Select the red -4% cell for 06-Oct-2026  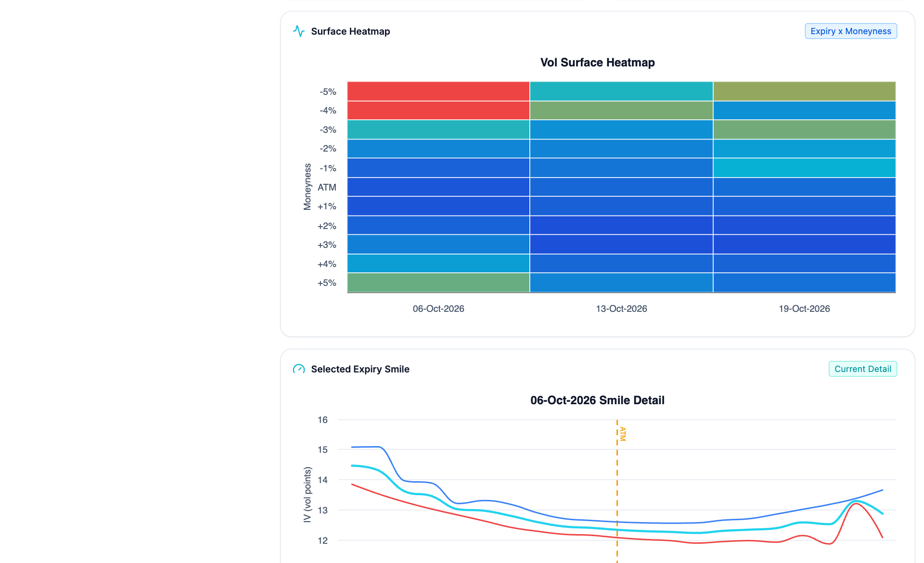pyautogui.click(x=438, y=111)
